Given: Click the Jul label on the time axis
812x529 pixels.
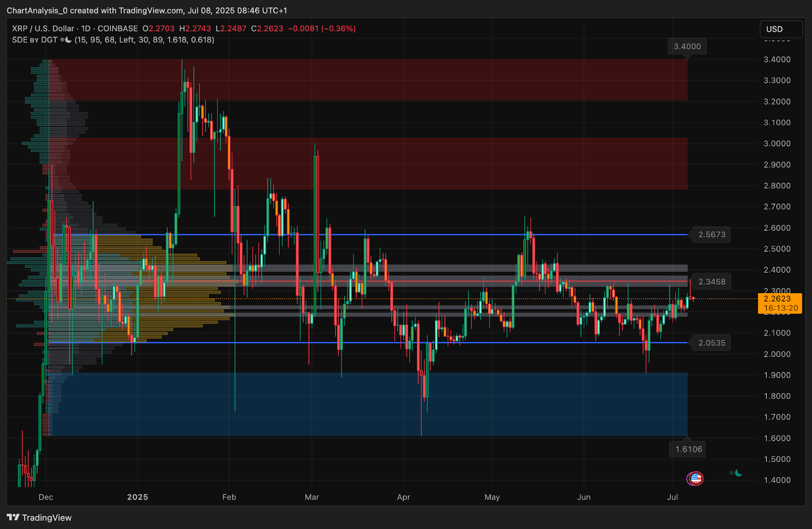Looking at the screenshot, I should click(x=672, y=497).
